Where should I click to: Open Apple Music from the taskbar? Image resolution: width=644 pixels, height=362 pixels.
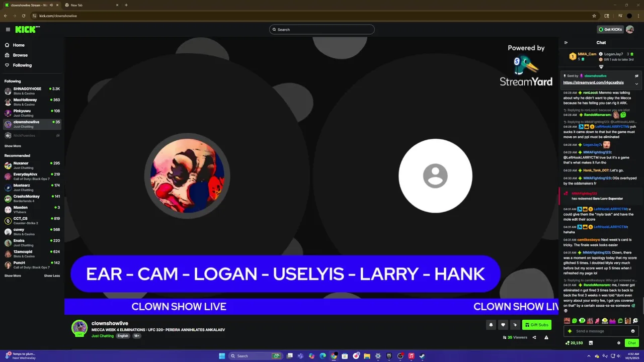(x=411, y=356)
